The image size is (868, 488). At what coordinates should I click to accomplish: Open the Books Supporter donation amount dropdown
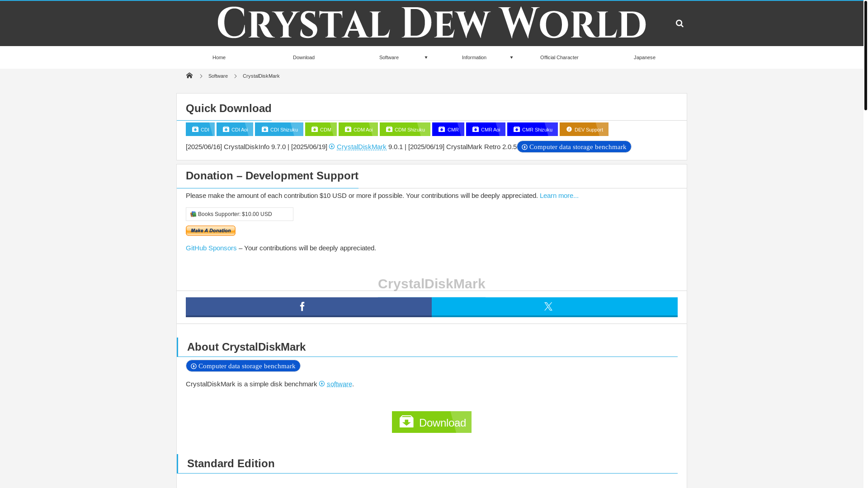pyautogui.click(x=240, y=214)
